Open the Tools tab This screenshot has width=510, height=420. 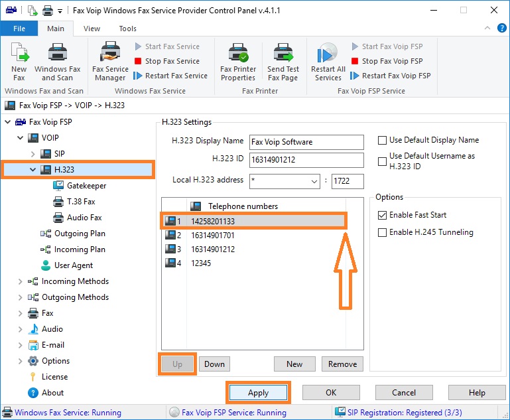tap(127, 29)
